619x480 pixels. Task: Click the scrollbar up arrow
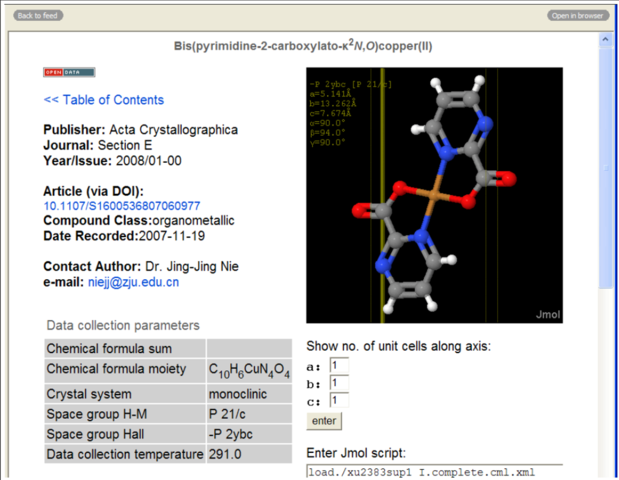(x=605, y=39)
